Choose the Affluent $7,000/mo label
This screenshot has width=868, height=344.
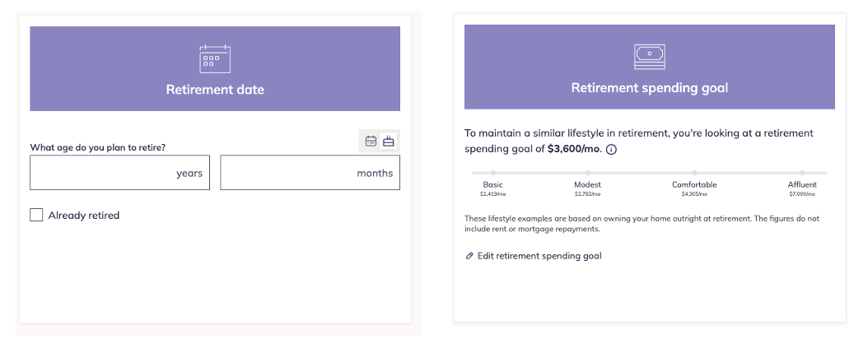802,188
